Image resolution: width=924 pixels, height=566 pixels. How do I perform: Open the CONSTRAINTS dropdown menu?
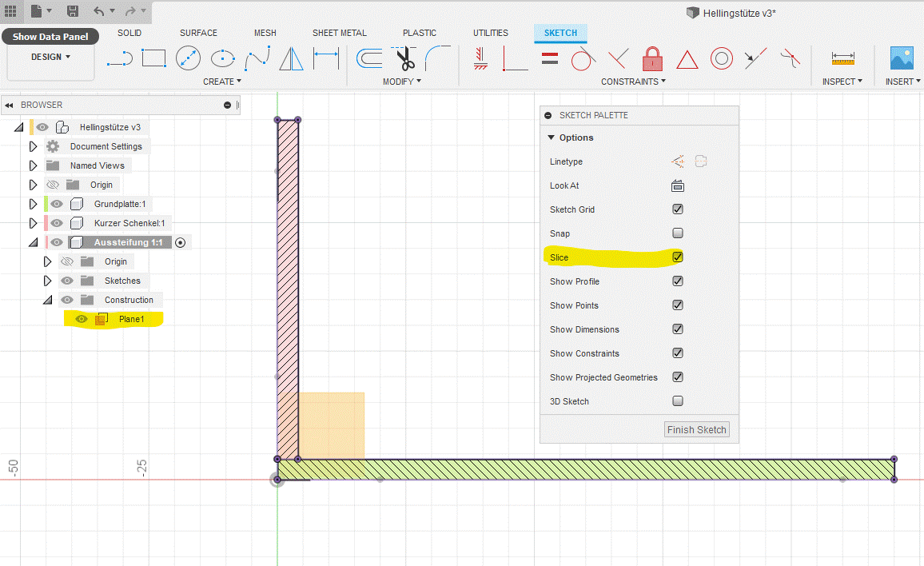633,82
